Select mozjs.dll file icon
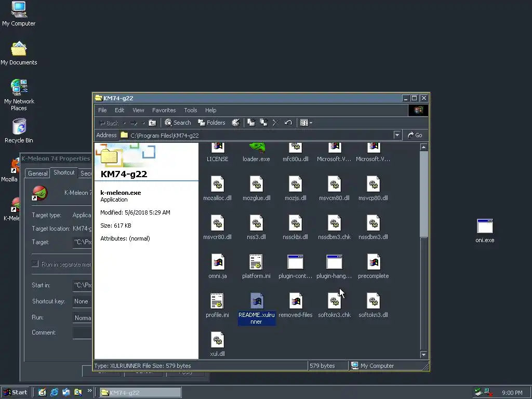 click(x=296, y=184)
